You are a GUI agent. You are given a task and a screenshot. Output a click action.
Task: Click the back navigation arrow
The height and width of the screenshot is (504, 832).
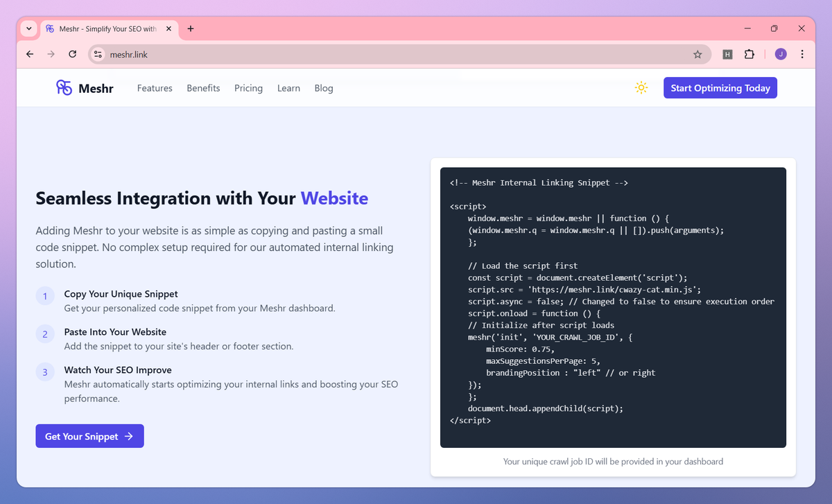point(29,54)
